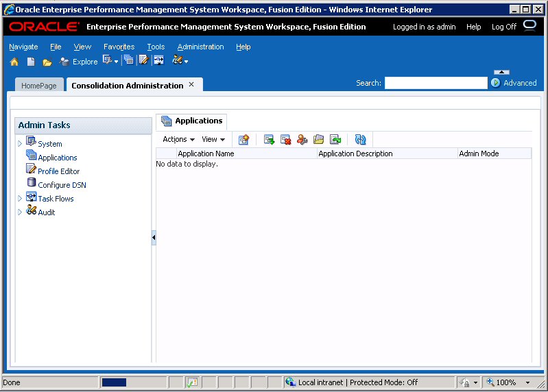Open the Tools menu
Image resolution: width=548 pixels, height=392 pixels.
156,47
